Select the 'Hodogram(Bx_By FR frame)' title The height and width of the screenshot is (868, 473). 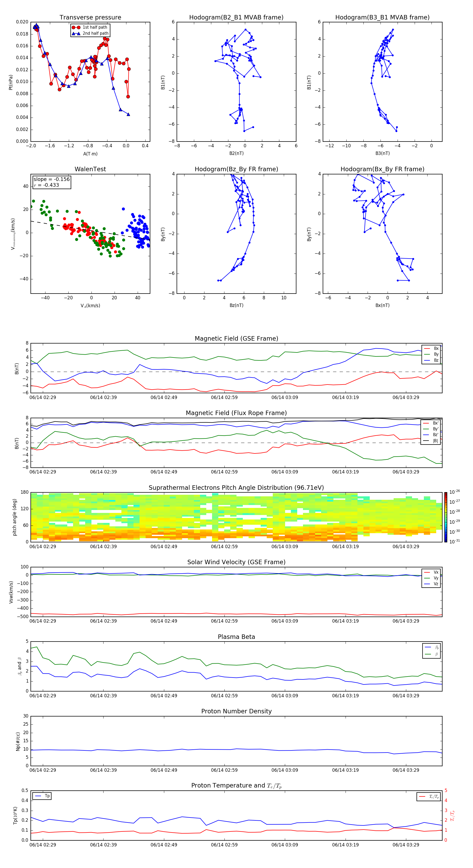click(x=382, y=169)
